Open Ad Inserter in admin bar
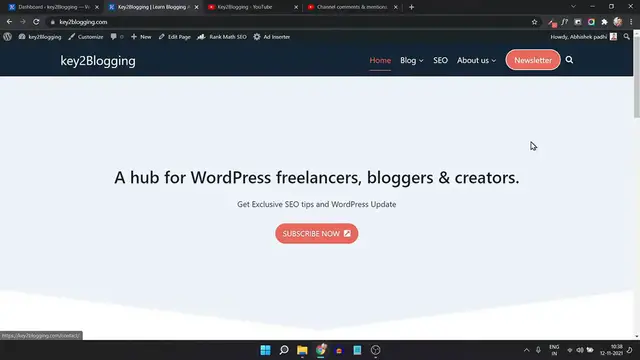This screenshot has width=640, height=360. 271,37
